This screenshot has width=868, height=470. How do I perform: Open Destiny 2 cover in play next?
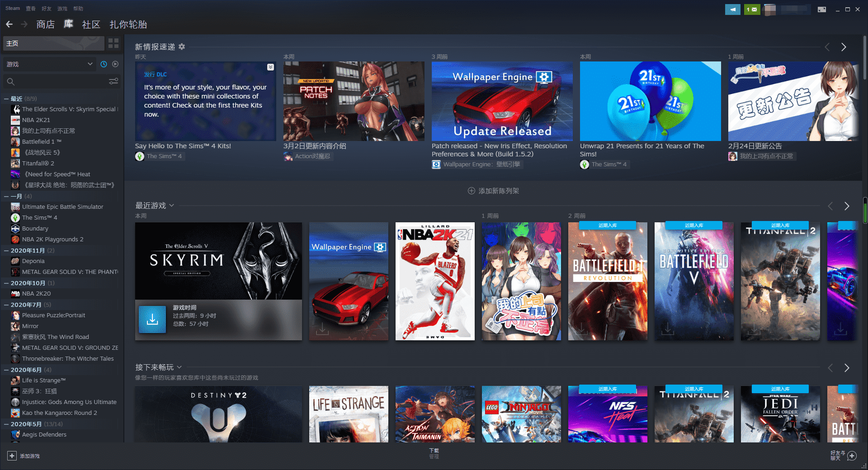218,414
